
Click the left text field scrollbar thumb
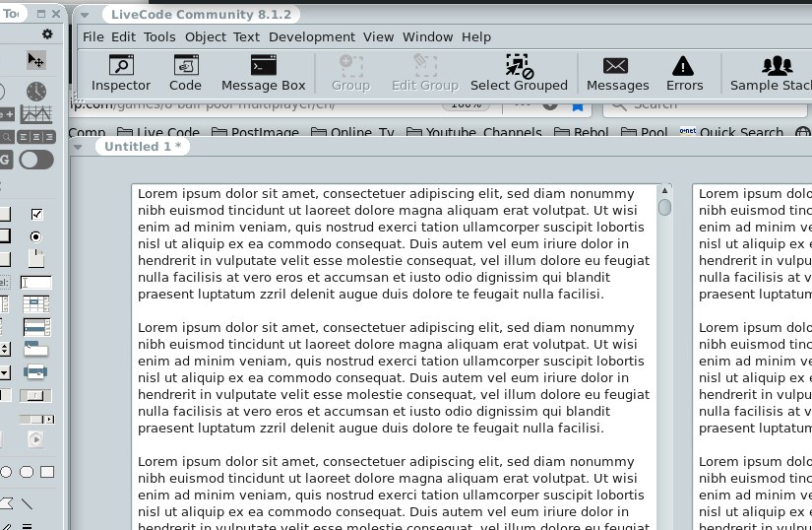coord(665,207)
